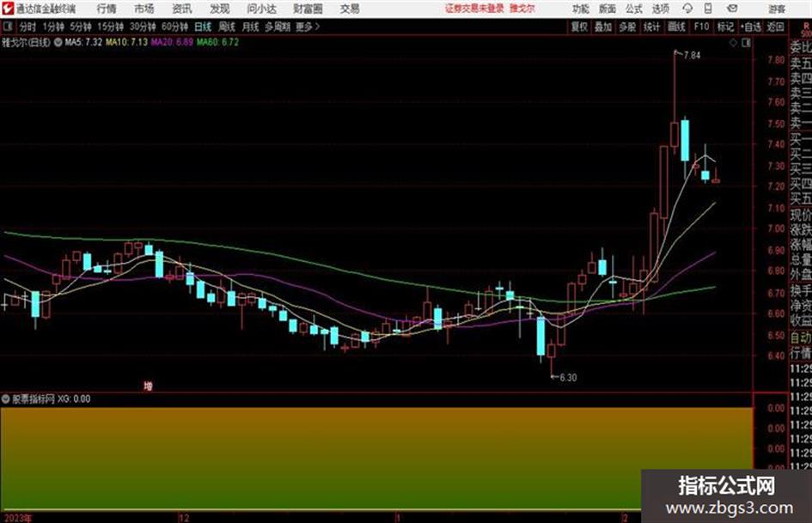Click the 返回 back button
Image resolution: width=812 pixels, height=523 pixels.
[775, 27]
